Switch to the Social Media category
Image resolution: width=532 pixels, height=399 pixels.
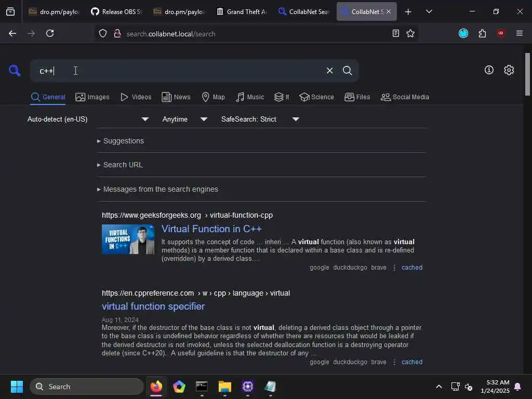click(405, 97)
